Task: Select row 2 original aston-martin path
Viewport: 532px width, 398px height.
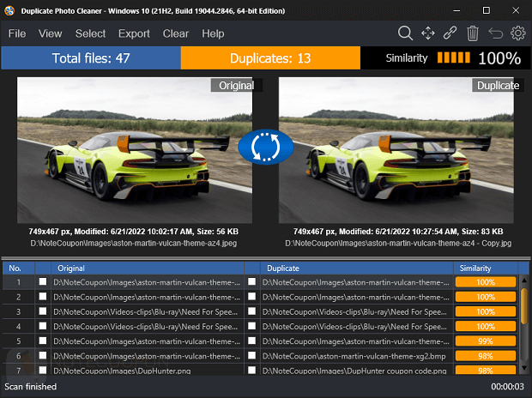Action: coord(147,297)
